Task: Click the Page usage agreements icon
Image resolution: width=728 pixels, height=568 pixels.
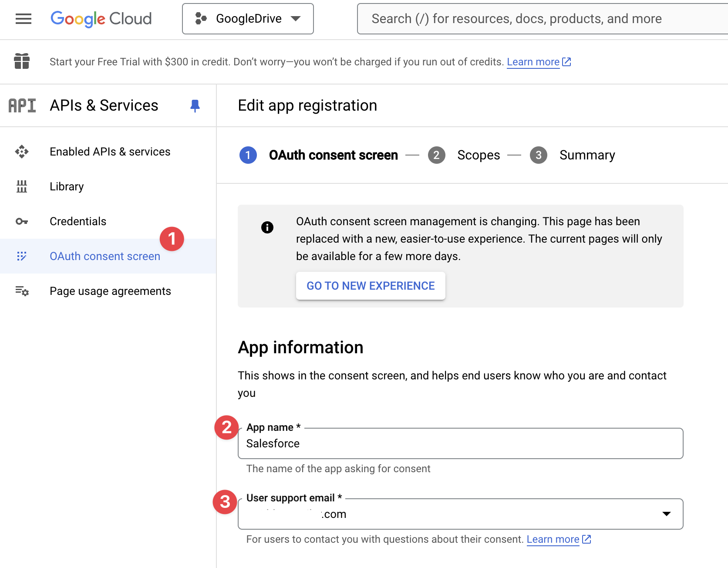Action: tap(21, 291)
